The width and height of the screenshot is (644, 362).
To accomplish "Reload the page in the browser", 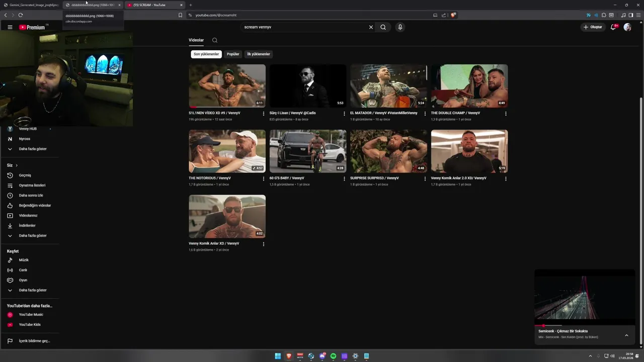I will pos(21,15).
